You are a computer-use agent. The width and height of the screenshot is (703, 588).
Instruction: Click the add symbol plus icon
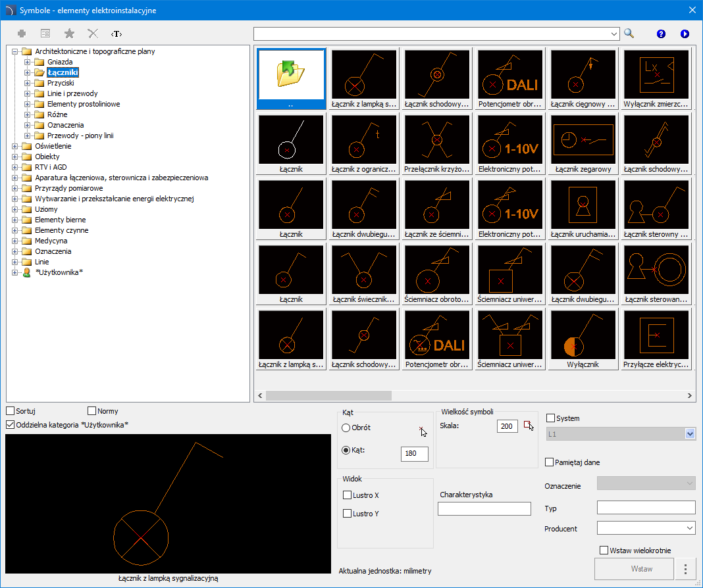[22, 34]
